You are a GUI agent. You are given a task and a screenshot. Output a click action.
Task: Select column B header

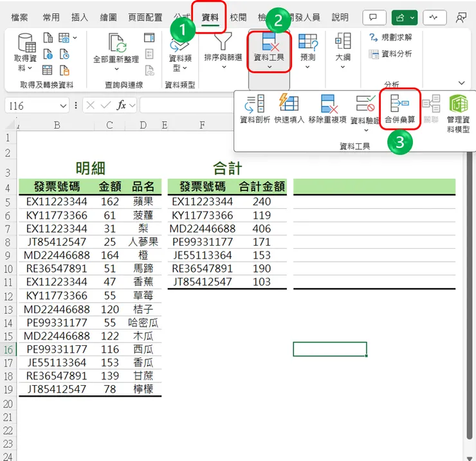(x=57, y=125)
